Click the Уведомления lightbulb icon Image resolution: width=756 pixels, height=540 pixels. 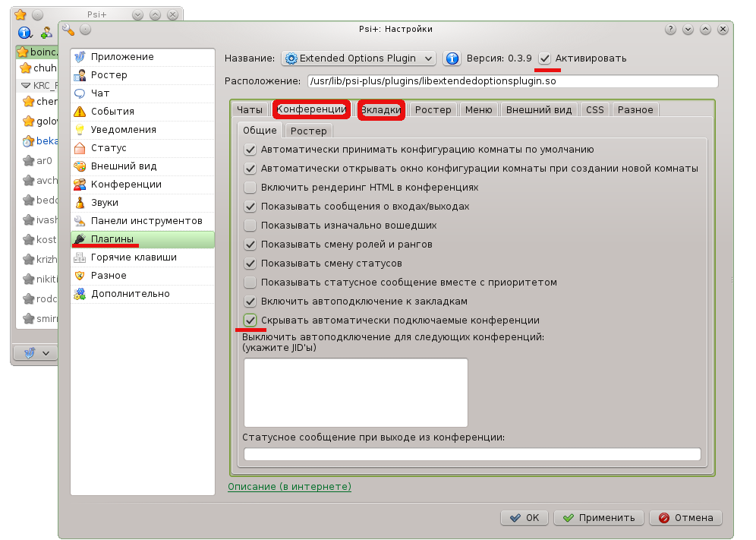coord(80,130)
